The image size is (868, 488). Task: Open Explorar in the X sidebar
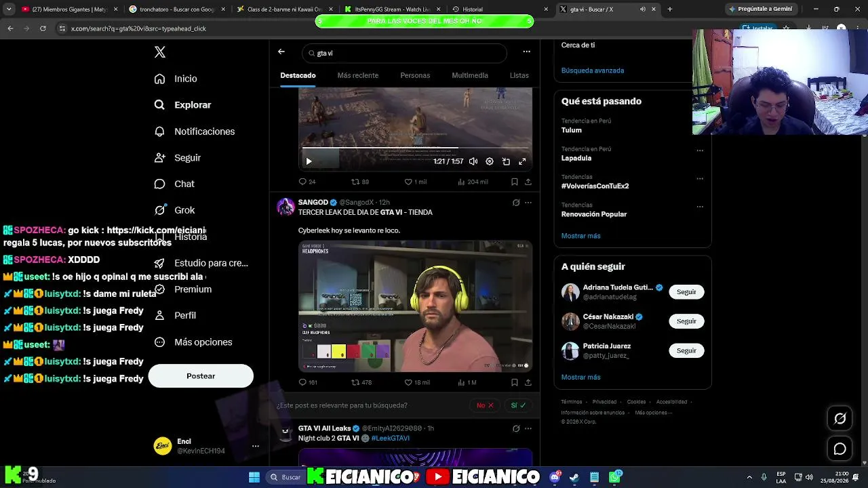(x=182, y=105)
